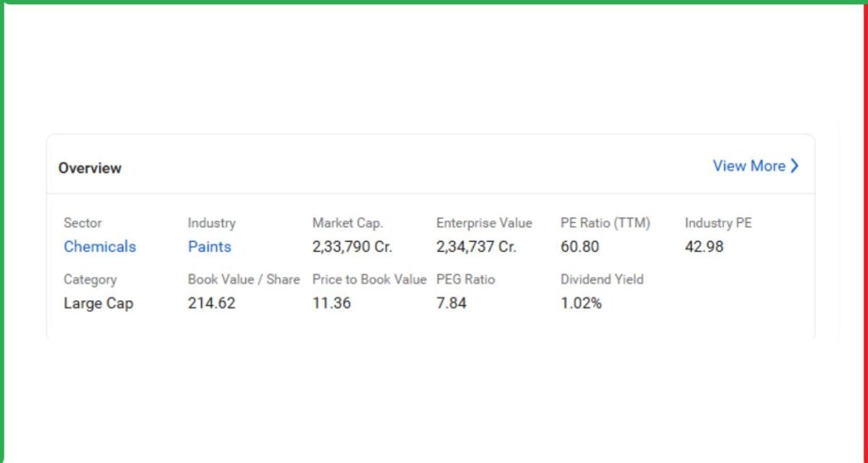Click the Dividend Yield value 1.02%

click(x=581, y=303)
